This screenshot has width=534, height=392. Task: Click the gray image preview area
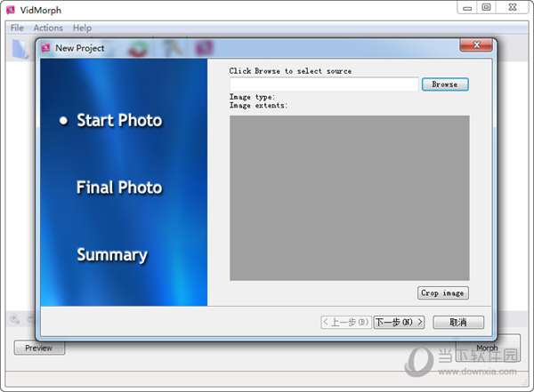[350, 198]
